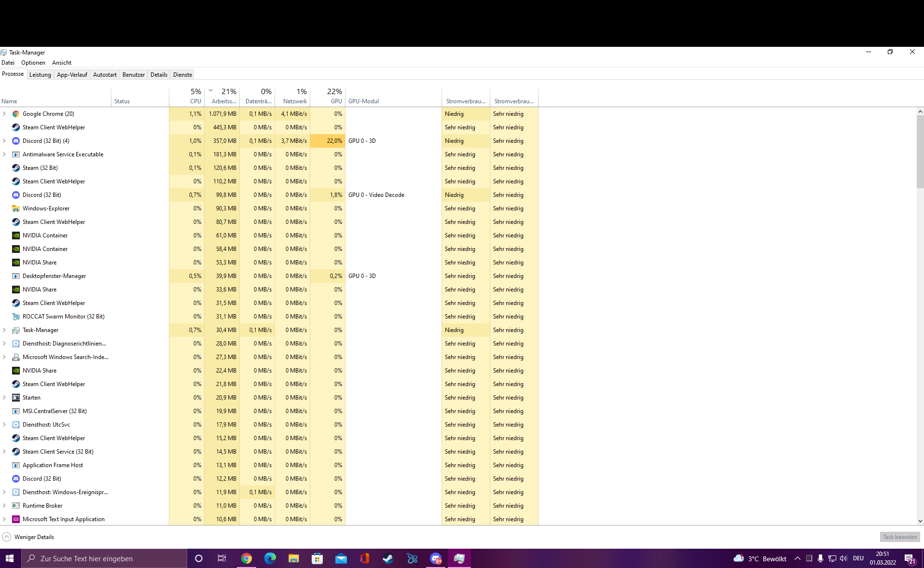The image size is (924, 568).
Task: Show hidden system tray icons
Action: point(798,558)
